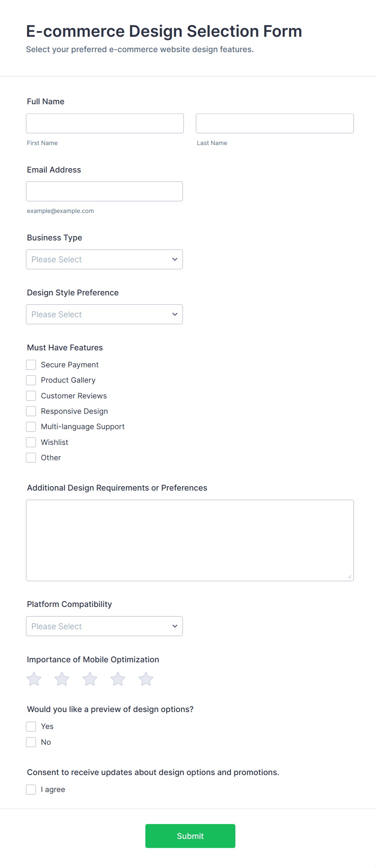This screenshot has width=376, height=868.
Task: Select the second rating star
Action: (x=62, y=679)
